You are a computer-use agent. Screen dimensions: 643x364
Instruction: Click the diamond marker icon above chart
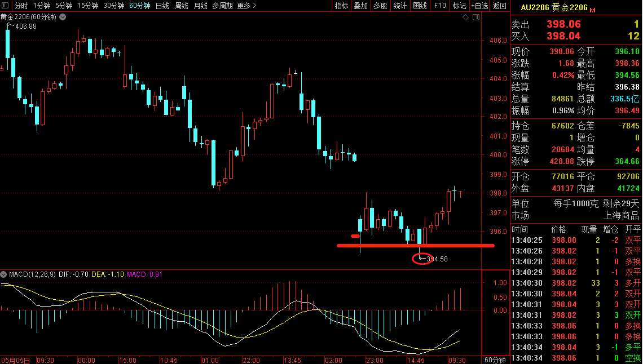465,17
